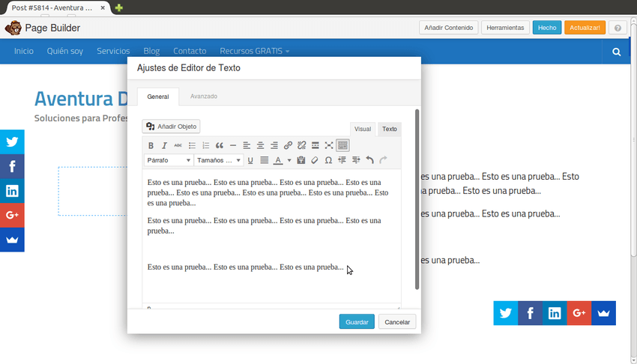
Task: Open the Párrafo format dropdown
Action: point(169,160)
